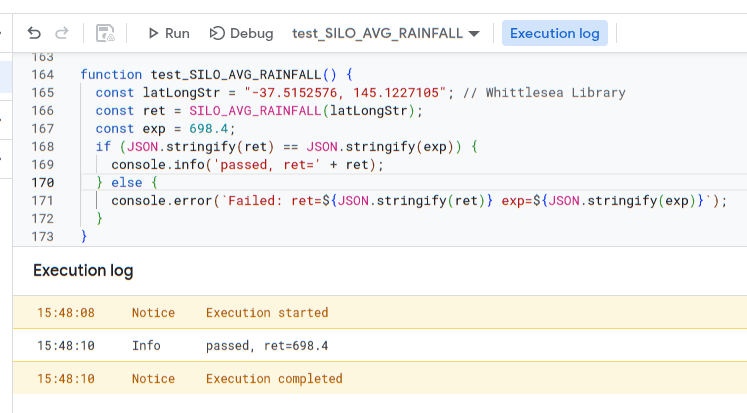Click the Undo arrow icon
This screenshot has width=747, height=413.
click(35, 33)
